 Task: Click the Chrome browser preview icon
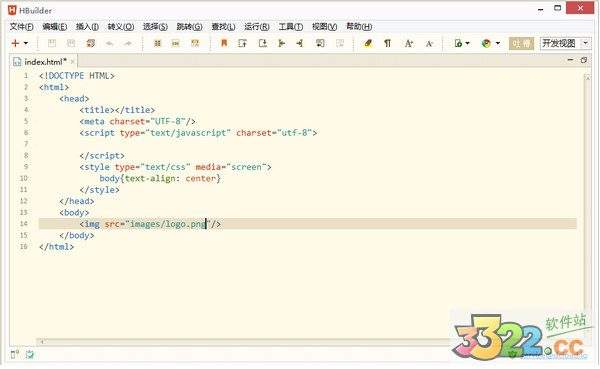(x=486, y=43)
